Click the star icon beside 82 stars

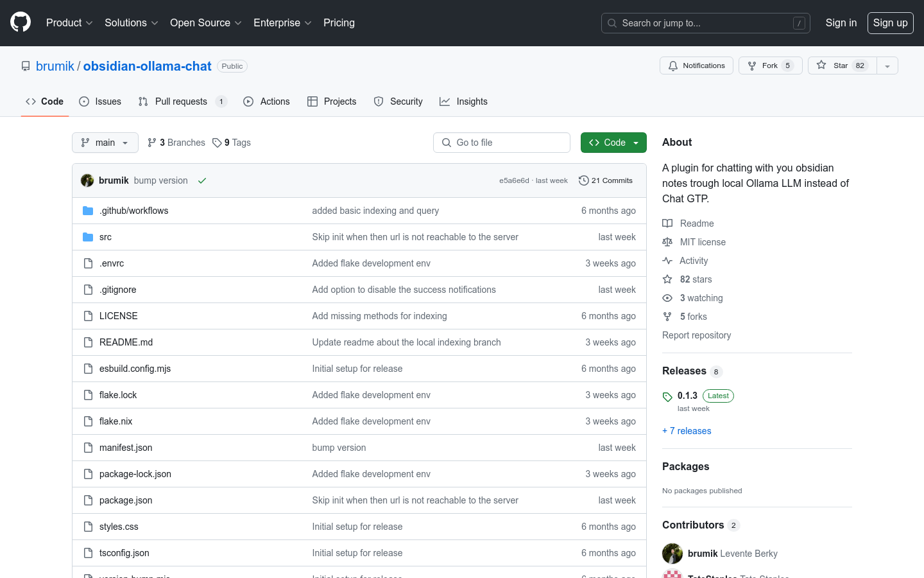click(667, 279)
